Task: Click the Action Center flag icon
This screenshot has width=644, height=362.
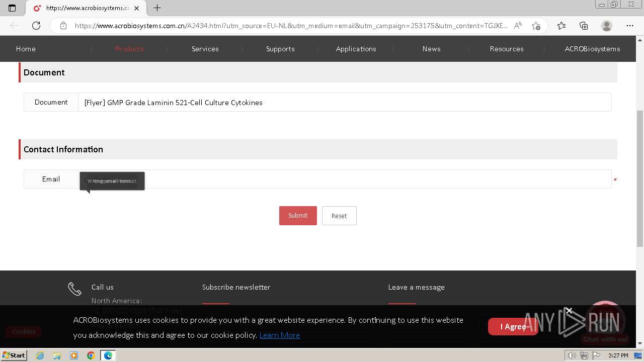Action: point(596,355)
